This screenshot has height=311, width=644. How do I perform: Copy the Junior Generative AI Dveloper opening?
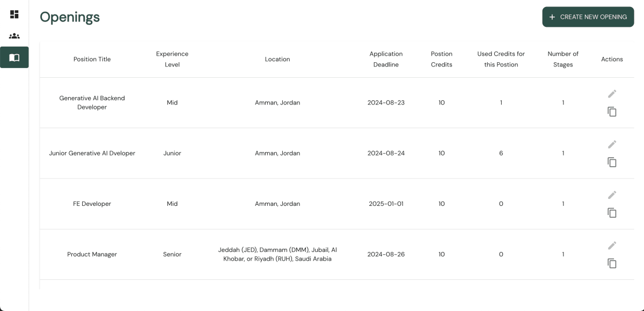tap(612, 162)
